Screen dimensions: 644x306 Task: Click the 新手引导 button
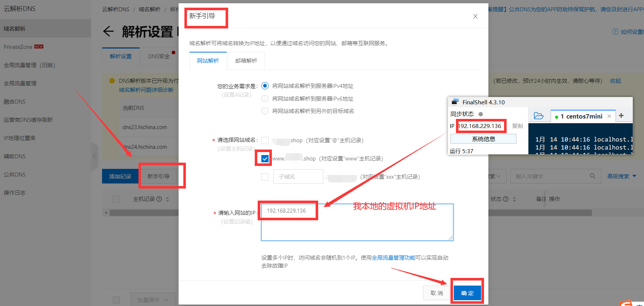pos(158,176)
